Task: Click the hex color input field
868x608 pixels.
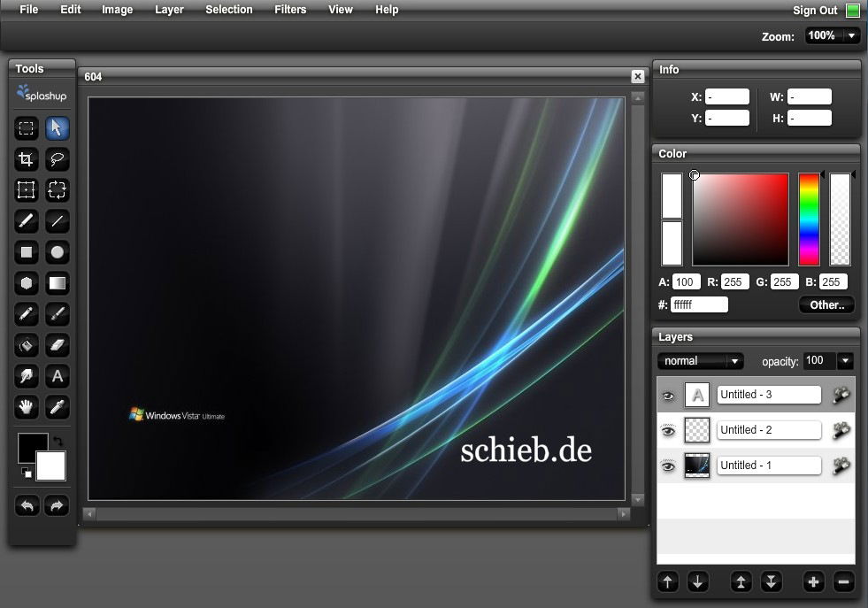Action: coord(699,304)
